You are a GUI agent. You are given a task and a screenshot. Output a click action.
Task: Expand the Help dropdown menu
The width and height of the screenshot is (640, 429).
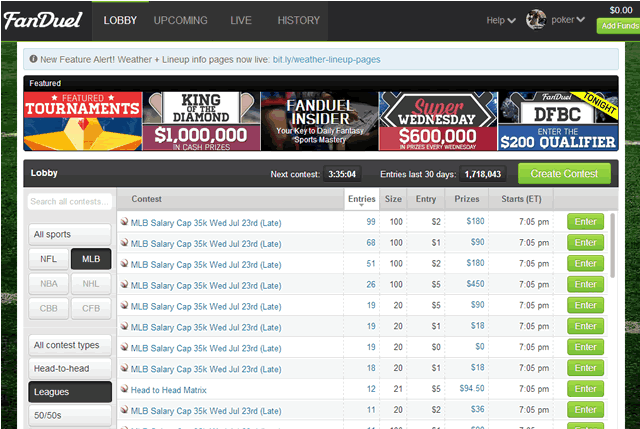[x=500, y=19]
